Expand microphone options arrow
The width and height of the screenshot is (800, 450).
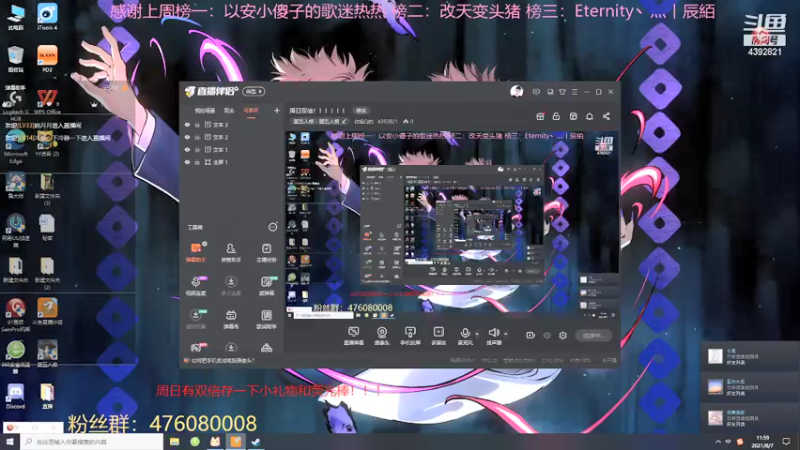pyautogui.click(x=477, y=334)
